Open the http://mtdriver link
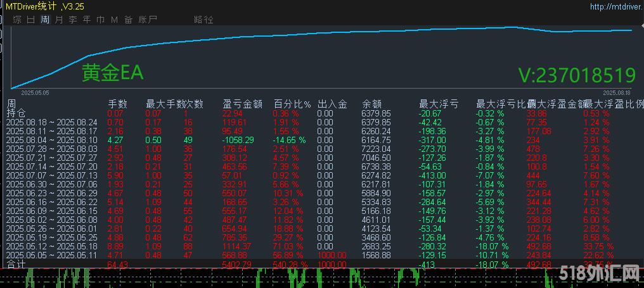The image size is (644, 288). [616, 6]
